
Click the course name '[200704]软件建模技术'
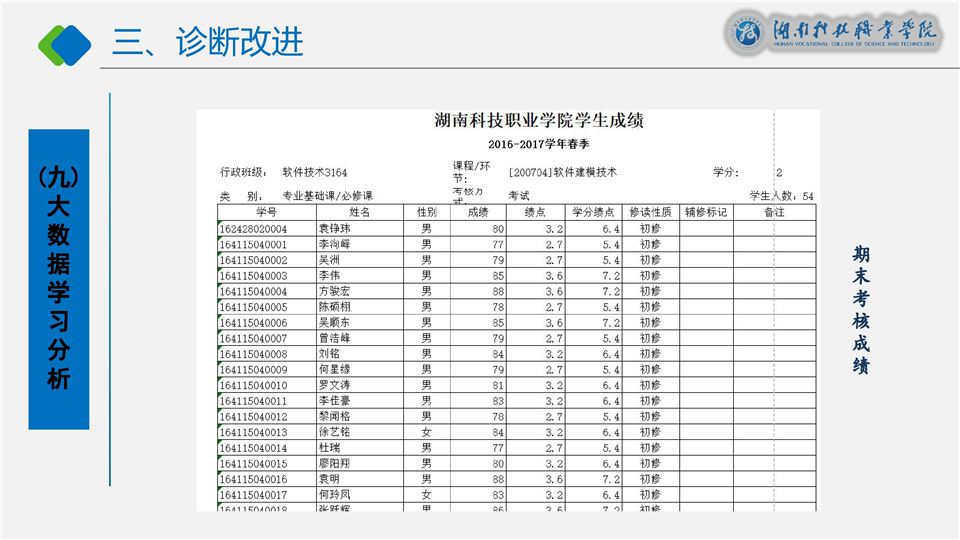tap(563, 172)
